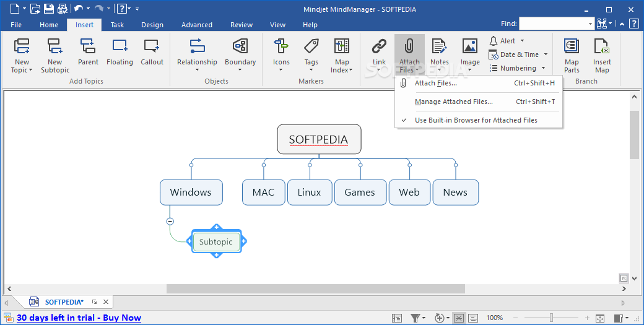Click the filter funnel icon in status bar

(x=416, y=318)
